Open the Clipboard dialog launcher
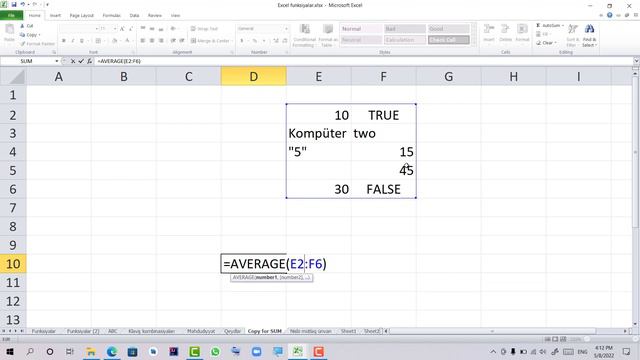640x360 pixels. [x=54, y=52]
